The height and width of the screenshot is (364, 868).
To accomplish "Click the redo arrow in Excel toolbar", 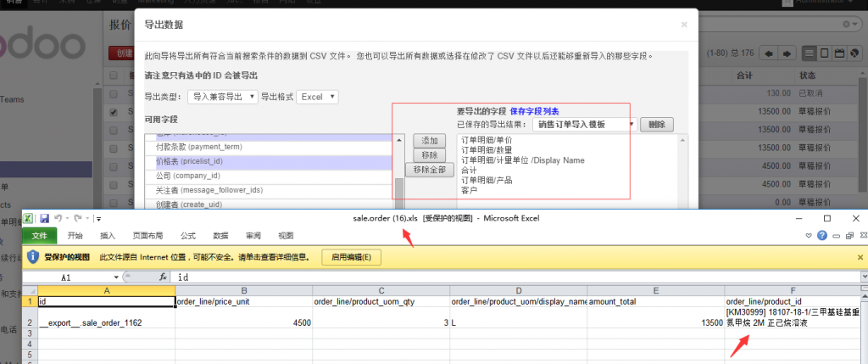I will [75, 218].
